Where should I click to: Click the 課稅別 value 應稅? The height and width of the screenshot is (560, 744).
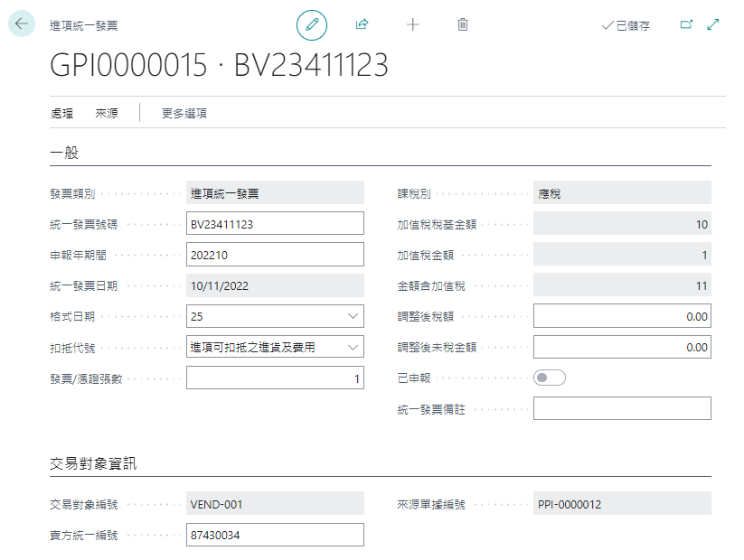(622, 192)
